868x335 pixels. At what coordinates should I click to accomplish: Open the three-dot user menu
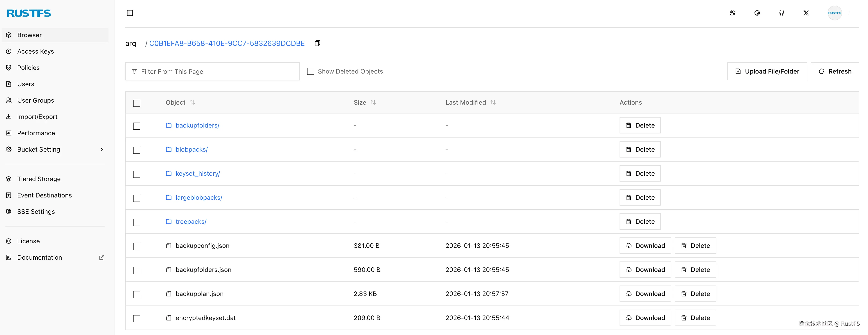click(x=849, y=13)
